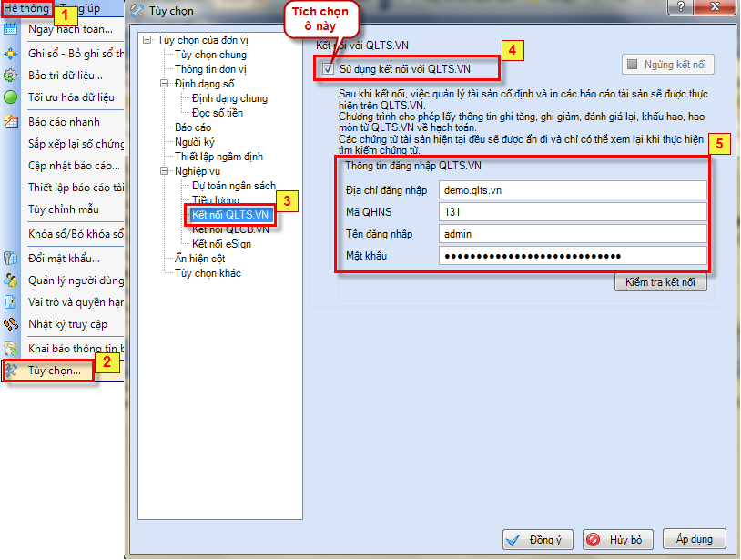Collapse the Nghiệp vụ tree node
Image resolution: width=741 pixels, height=560 pixels.
[165, 171]
